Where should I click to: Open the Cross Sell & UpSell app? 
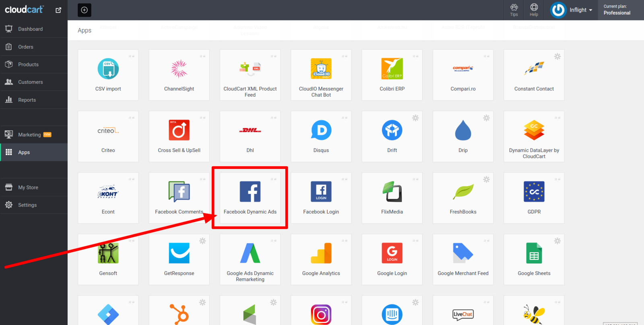179,136
